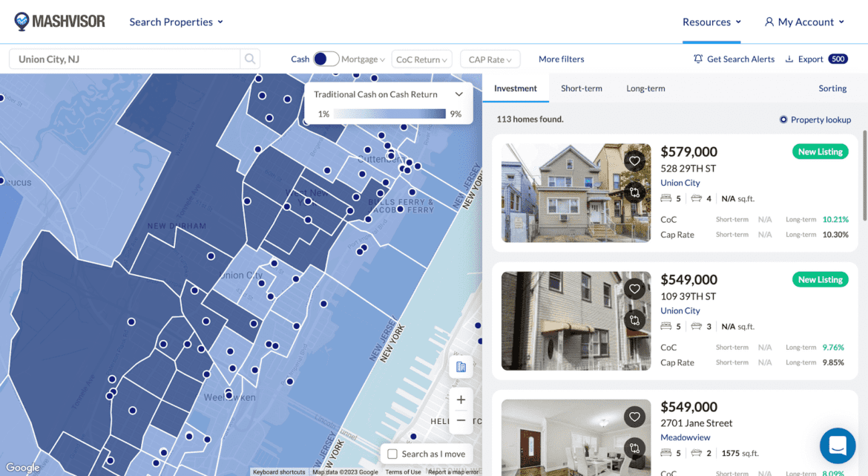Open neighborhood analysis icon on 109 39TH ST card

click(634, 320)
